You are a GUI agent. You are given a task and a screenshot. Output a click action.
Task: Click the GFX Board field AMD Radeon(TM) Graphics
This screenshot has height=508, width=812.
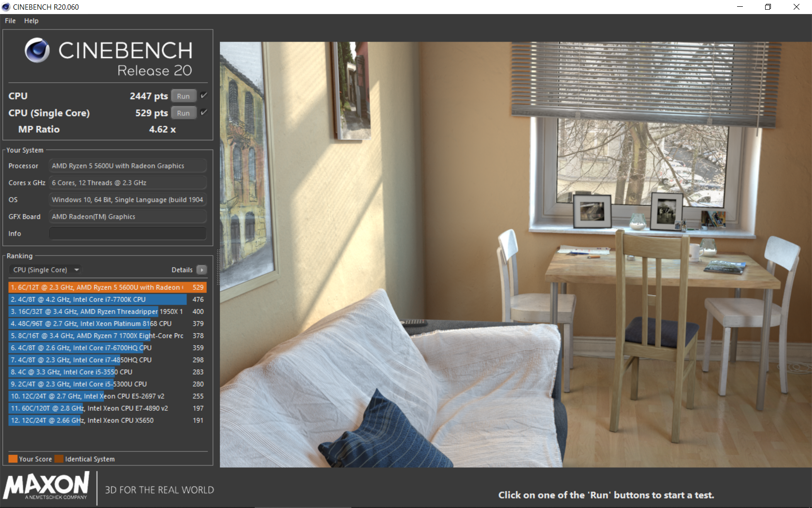(x=128, y=217)
